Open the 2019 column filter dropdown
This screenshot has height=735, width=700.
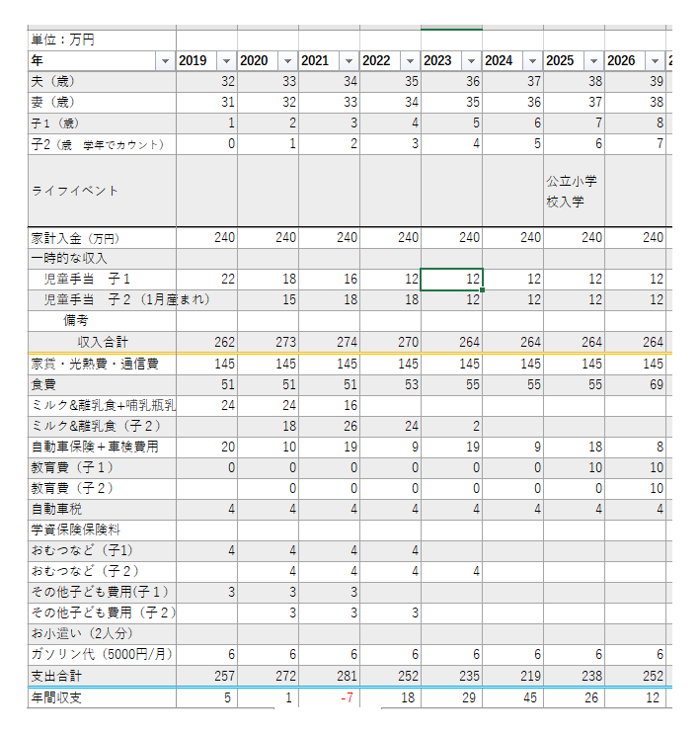(226, 61)
